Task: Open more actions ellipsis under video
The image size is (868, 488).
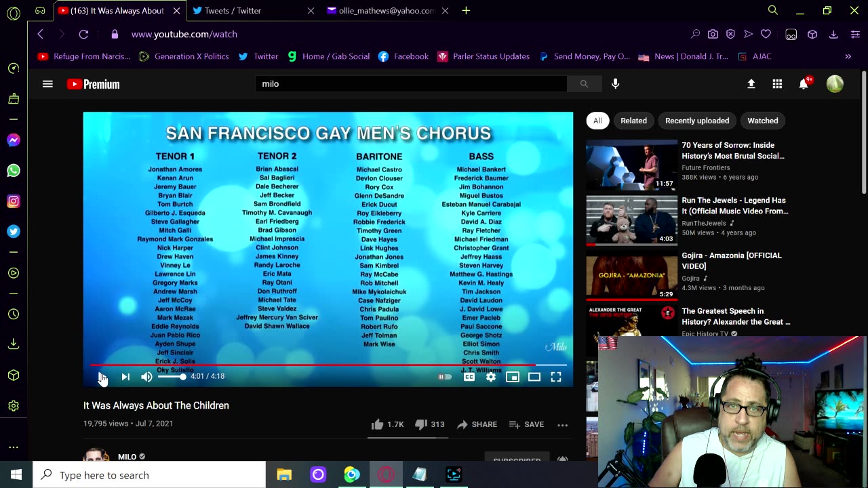Action: tap(562, 425)
